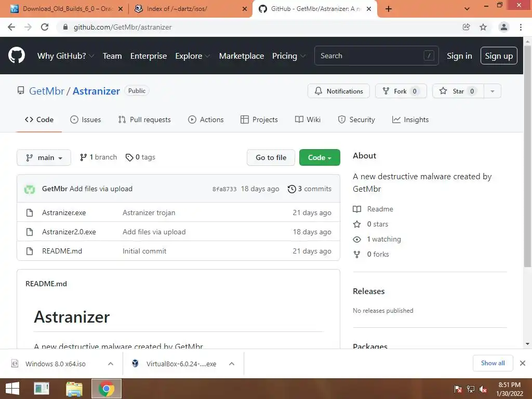The width and height of the screenshot is (532, 399).
Task: Click Sign up button
Action: click(x=499, y=56)
